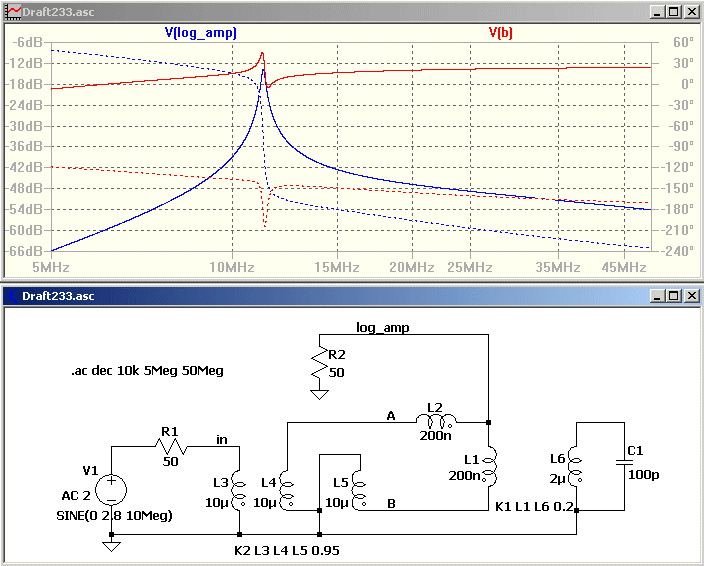Image resolution: width=704 pixels, height=566 pixels.
Task: Click the K1 L1 L6 0.2 directive
Action: coord(534,507)
